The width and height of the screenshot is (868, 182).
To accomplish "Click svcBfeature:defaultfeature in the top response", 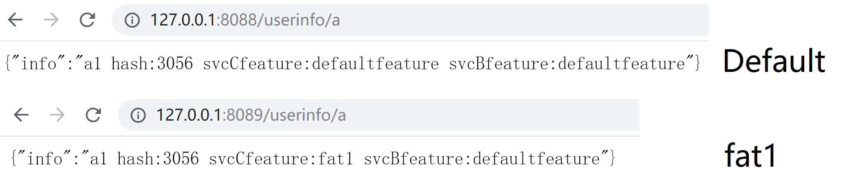I will [567, 64].
